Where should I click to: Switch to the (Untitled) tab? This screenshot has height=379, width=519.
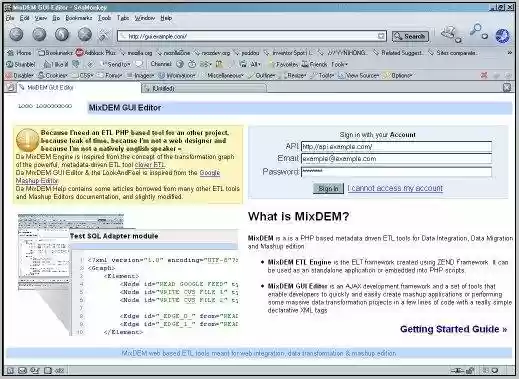(x=204, y=88)
